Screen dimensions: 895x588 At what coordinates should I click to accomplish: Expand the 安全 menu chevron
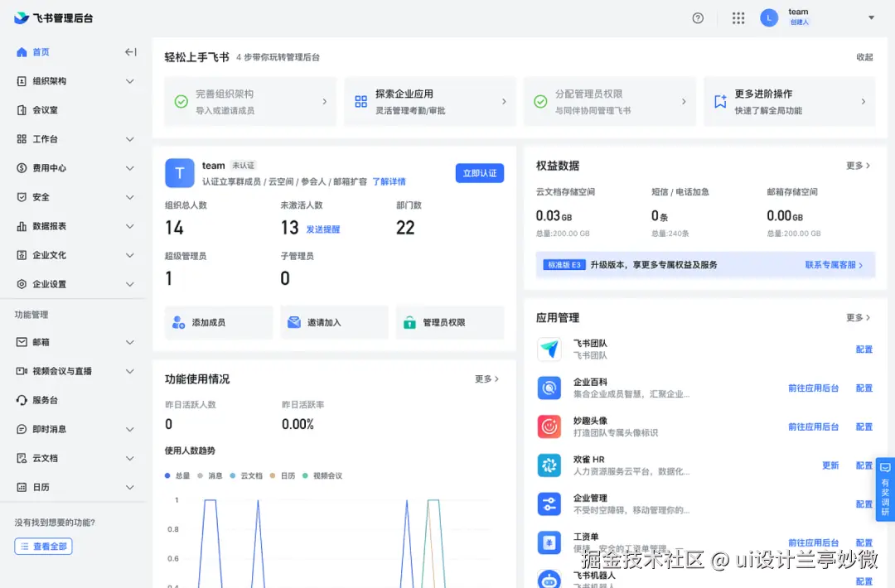pyautogui.click(x=129, y=197)
